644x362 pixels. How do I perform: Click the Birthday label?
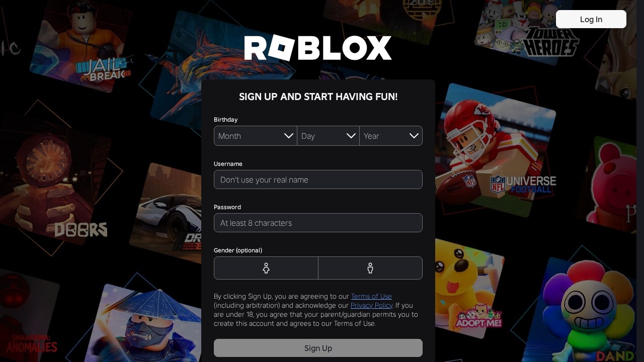tap(225, 120)
